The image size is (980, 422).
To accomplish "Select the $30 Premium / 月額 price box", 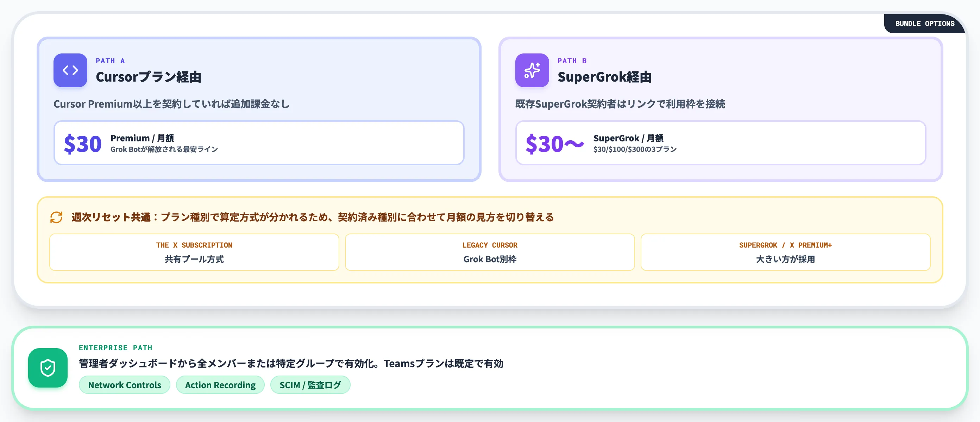I will 259,143.
